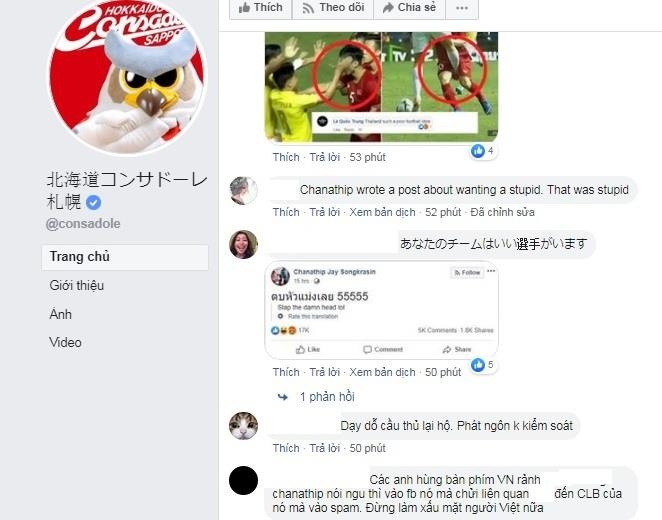Viewport: 662px width, 520px height.
Task: Click the blue verified badge beside page name
Action: (93, 203)
